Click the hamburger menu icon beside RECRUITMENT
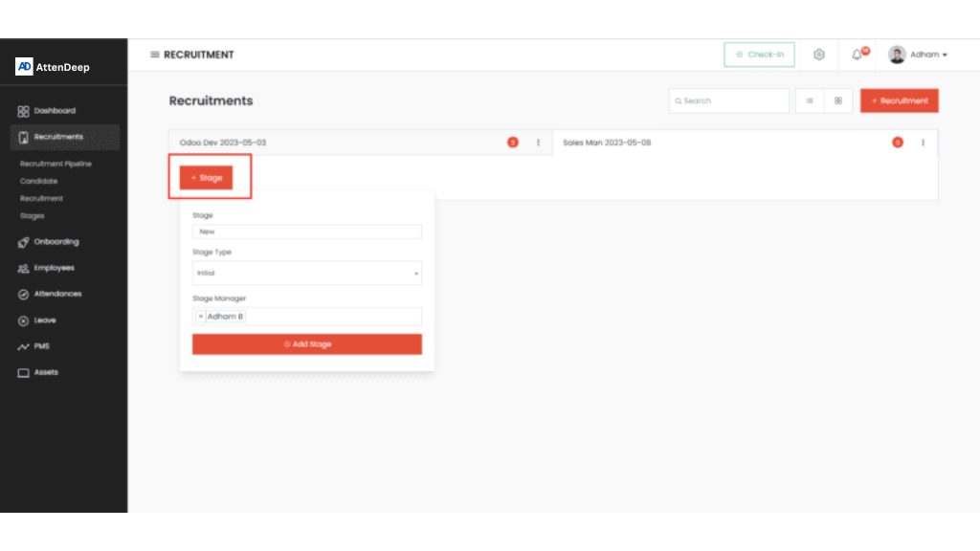The image size is (980, 551). pyautogui.click(x=155, y=55)
